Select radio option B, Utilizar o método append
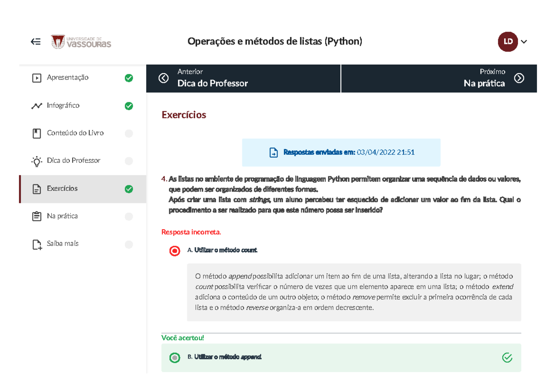The height and width of the screenshot is (392, 555). click(x=174, y=357)
